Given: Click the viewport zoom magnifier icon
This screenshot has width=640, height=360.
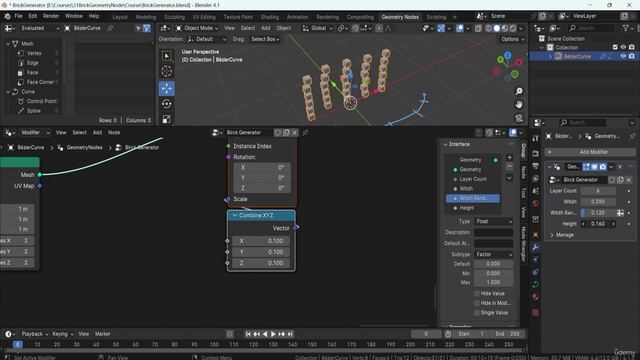Looking at the screenshot, I should (x=519, y=91).
